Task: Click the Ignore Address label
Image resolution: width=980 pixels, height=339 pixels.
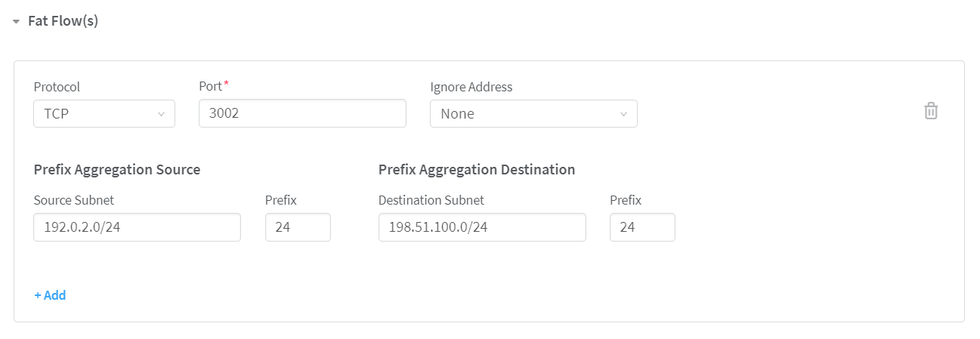Action: coord(471,87)
